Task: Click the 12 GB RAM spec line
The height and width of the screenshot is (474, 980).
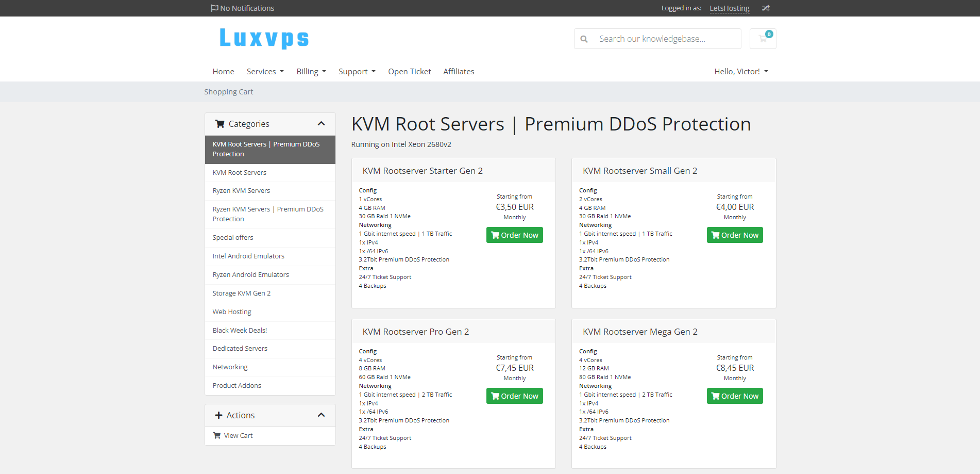Action: pos(594,369)
